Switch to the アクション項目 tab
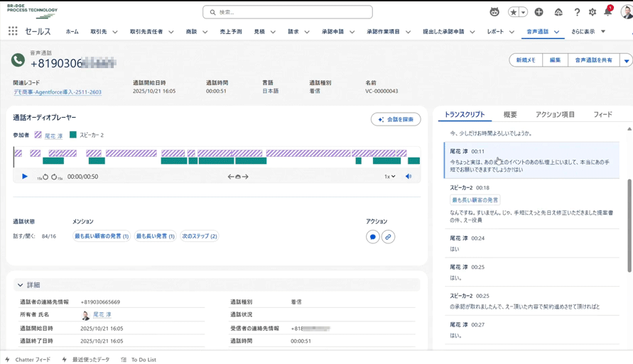Screen dimensions: 633x364 tap(555, 114)
